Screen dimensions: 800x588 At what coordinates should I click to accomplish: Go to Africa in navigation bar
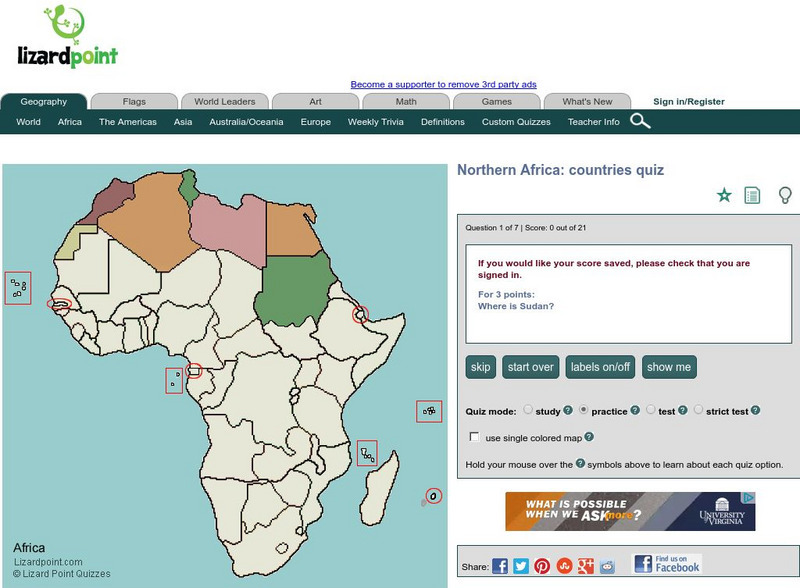[x=70, y=122]
